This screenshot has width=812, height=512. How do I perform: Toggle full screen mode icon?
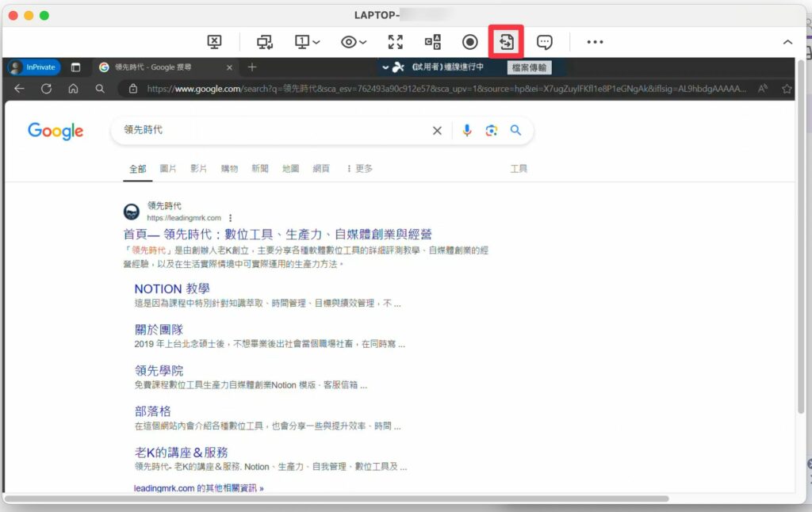395,42
